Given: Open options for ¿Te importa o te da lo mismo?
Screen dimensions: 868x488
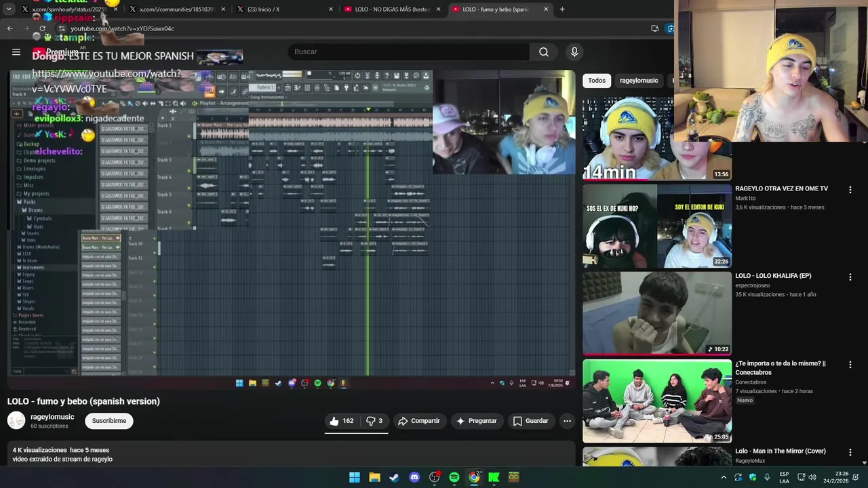Looking at the screenshot, I should pyautogui.click(x=850, y=365).
